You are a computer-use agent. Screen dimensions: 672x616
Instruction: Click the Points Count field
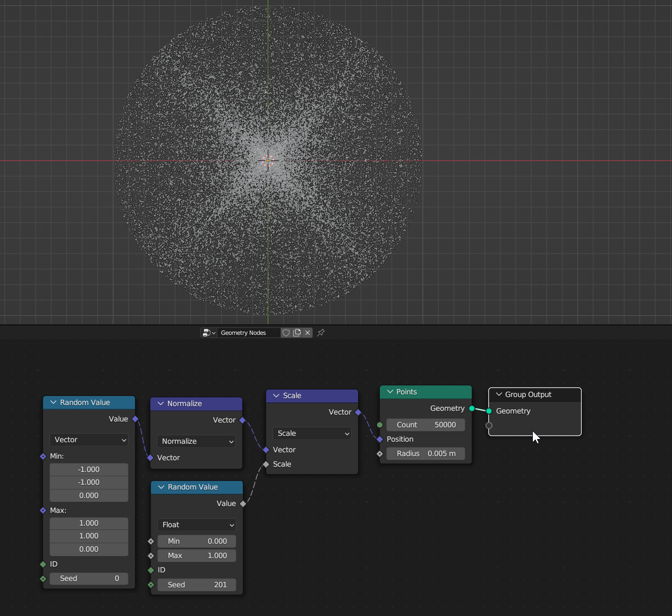426,425
